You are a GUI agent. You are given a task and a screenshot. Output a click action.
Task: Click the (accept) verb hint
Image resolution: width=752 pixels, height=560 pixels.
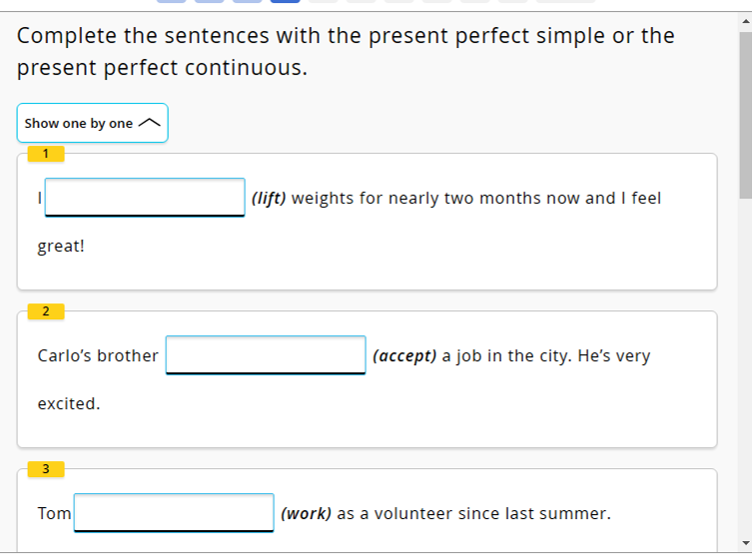coord(404,355)
